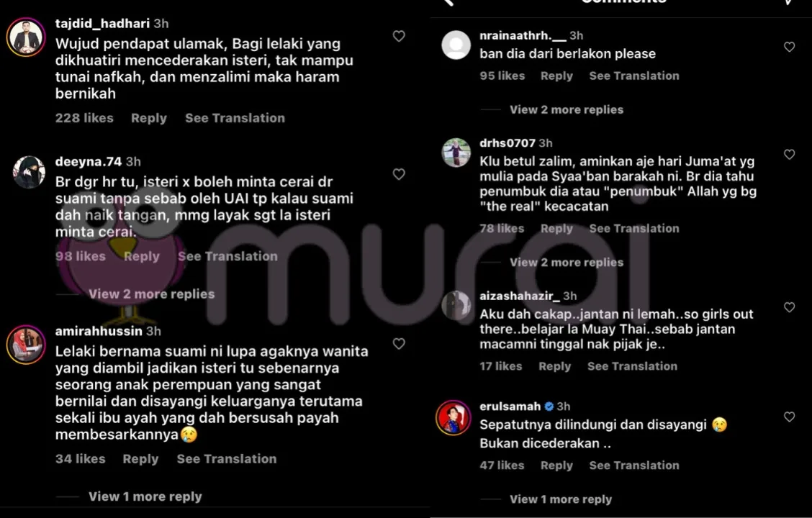Tap the heart on deeyna.74's comment
Screen dimensions: 812x518
pos(399,174)
